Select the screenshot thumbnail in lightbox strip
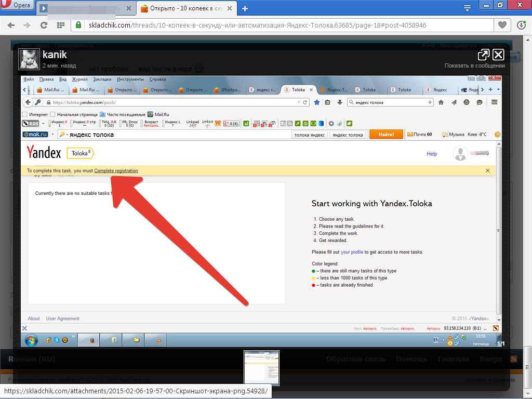 (262, 368)
